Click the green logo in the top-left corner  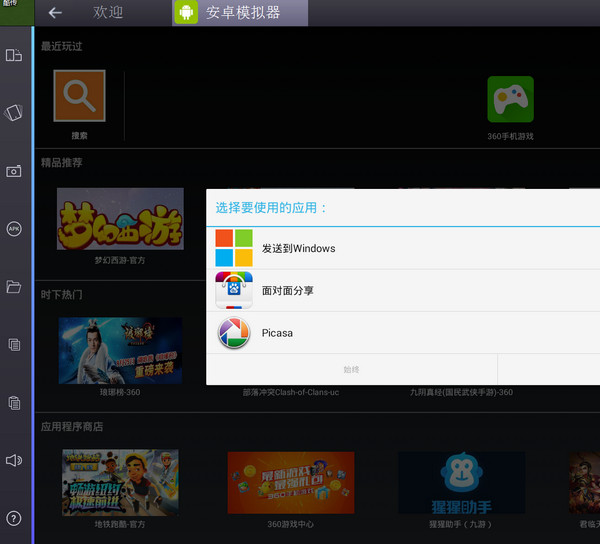pos(17,12)
